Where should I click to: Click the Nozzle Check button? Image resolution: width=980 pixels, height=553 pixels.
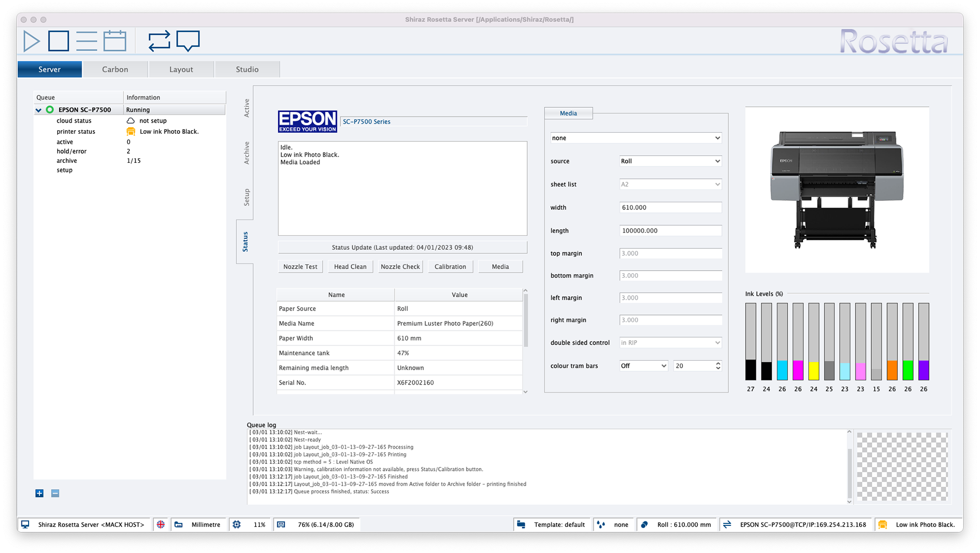pos(400,267)
